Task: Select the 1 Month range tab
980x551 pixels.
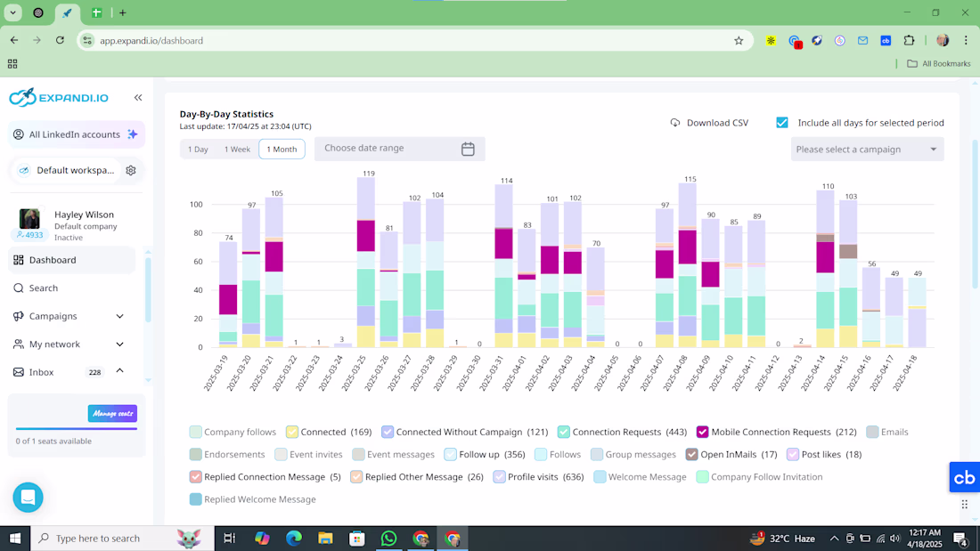Action: coord(282,150)
